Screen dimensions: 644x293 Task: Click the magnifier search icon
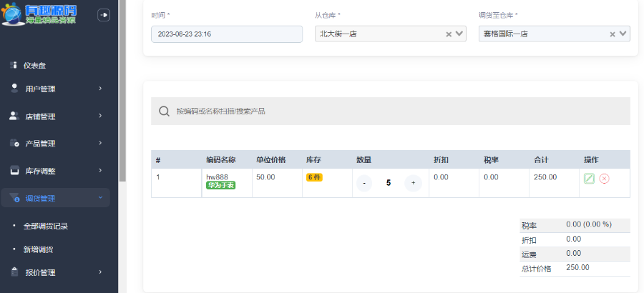(164, 111)
